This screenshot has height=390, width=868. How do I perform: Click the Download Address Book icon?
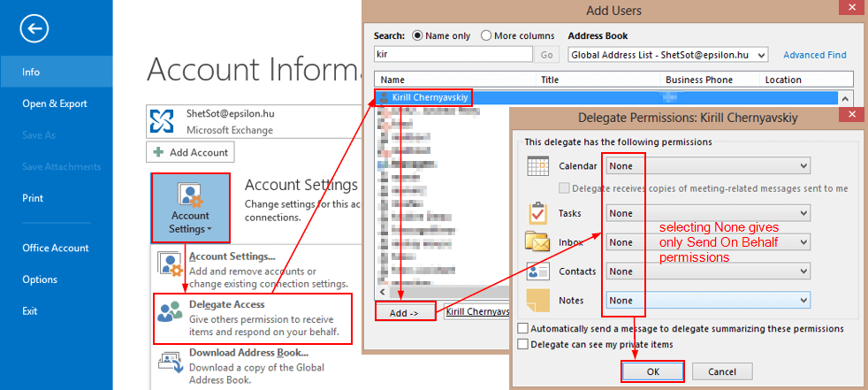(x=171, y=361)
